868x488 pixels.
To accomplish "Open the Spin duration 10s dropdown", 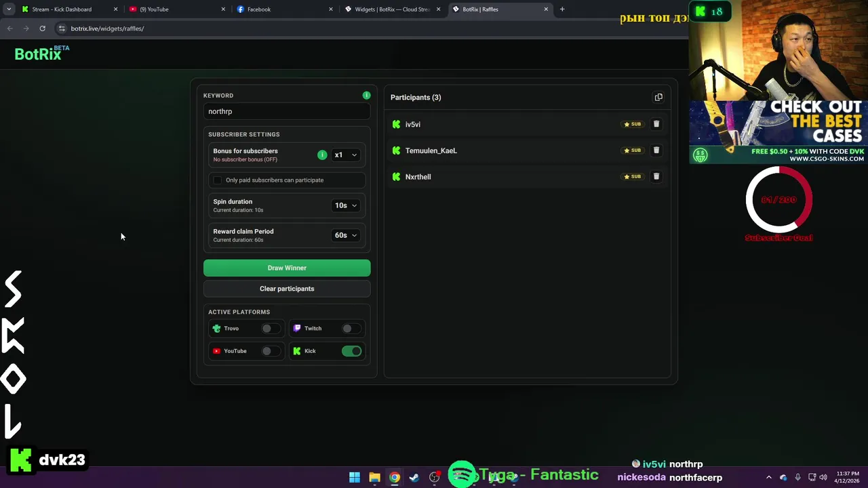I will point(345,205).
